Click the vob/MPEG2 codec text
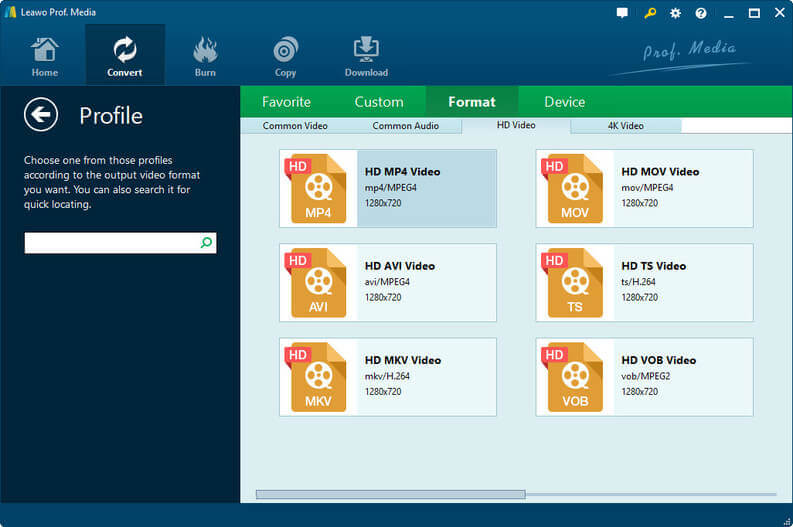The width and height of the screenshot is (793, 527). (645, 376)
